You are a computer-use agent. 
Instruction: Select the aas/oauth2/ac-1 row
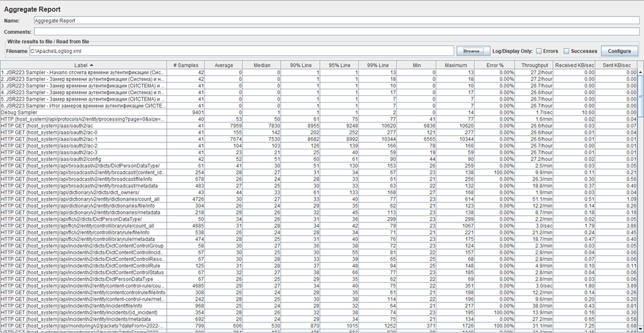[x=319, y=139]
